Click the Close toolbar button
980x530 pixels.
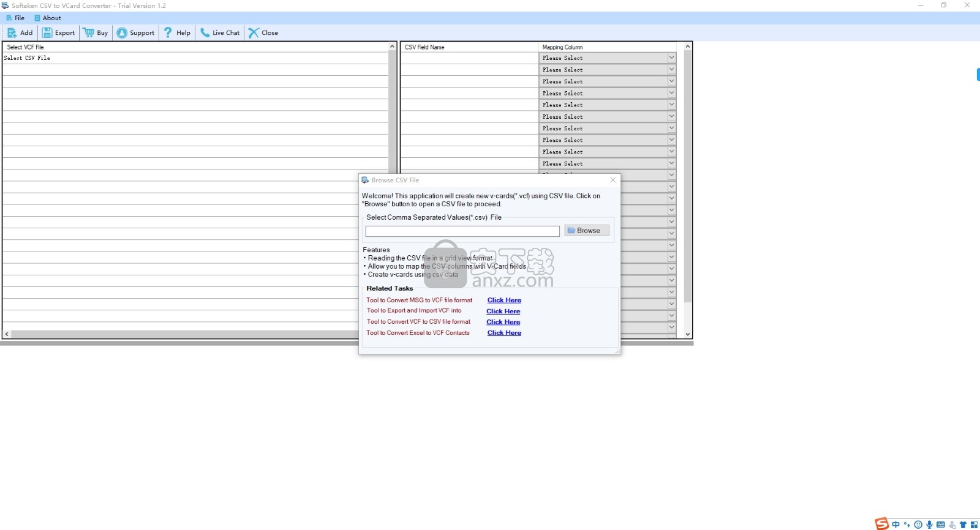(x=263, y=33)
